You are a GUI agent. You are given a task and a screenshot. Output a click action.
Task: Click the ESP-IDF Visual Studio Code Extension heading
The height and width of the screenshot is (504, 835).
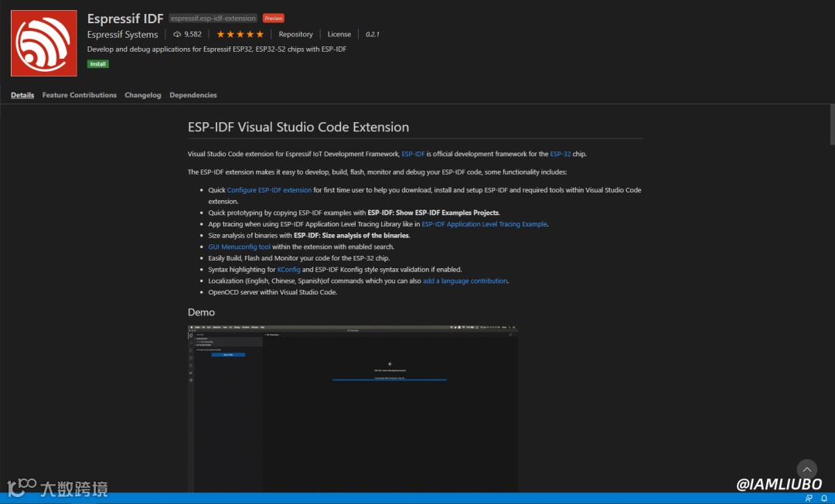point(298,127)
